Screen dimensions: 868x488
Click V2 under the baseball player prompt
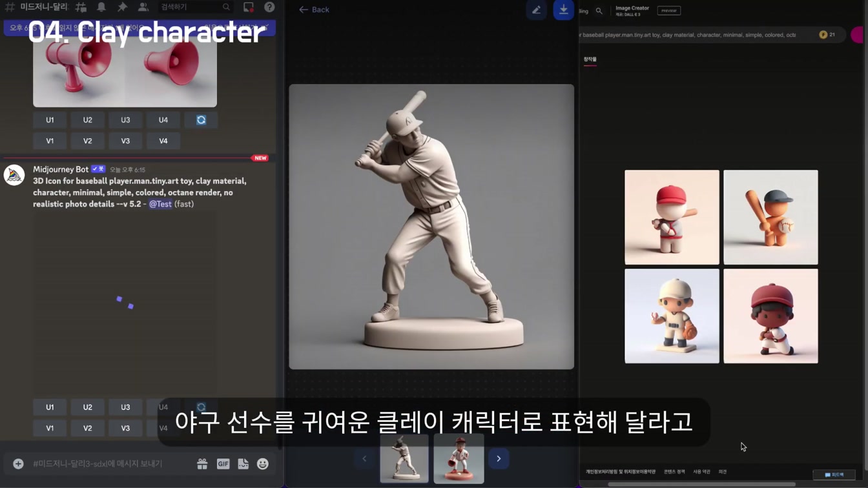[x=88, y=428]
